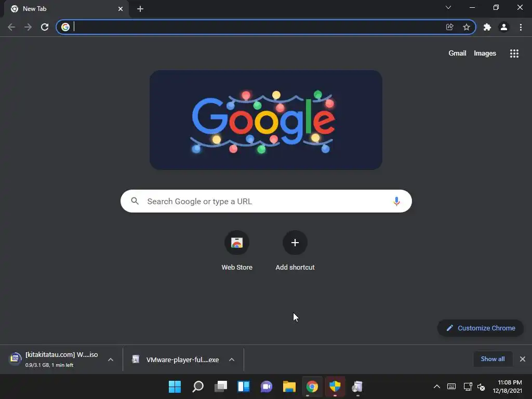Open the clock and date in taskbar
Screen dimensions: 532x399
(x=508, y=387)
